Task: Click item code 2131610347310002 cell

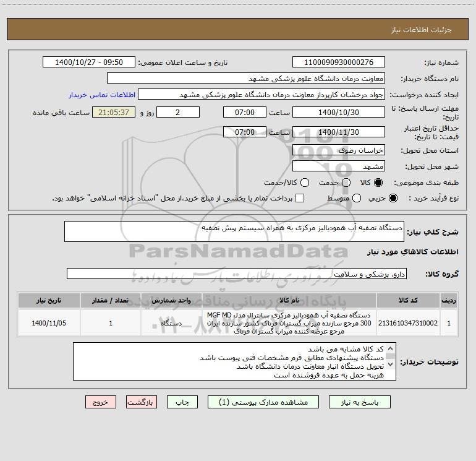Action: (x=408, y=323)
